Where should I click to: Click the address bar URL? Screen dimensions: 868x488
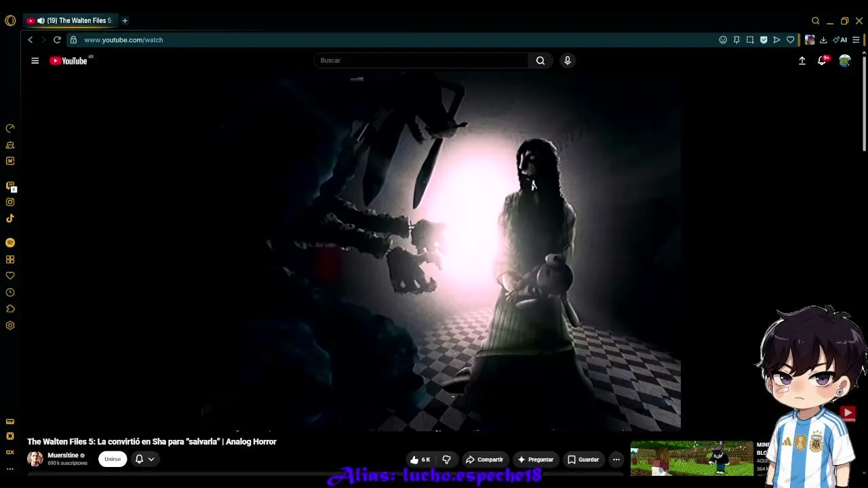click(123, 40)
